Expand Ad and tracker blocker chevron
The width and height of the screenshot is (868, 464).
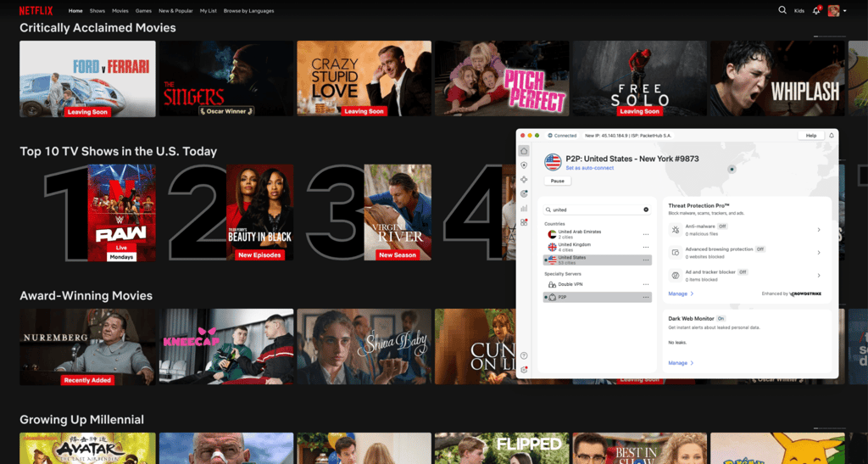pyautogui.click(x=819, y=275)
